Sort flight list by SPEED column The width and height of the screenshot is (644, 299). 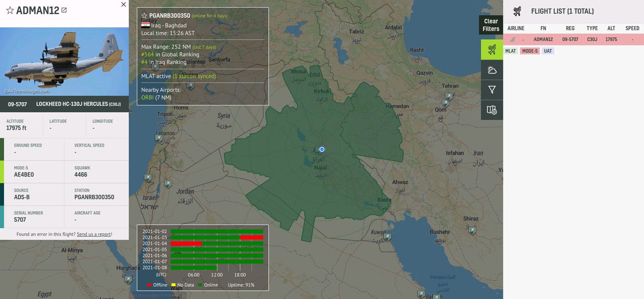(632, 28)
